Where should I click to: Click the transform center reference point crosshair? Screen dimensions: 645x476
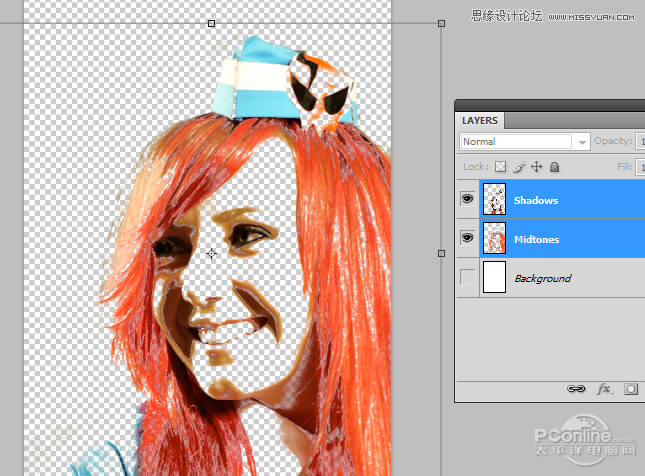pyautogui.click(x=211, y=255)
